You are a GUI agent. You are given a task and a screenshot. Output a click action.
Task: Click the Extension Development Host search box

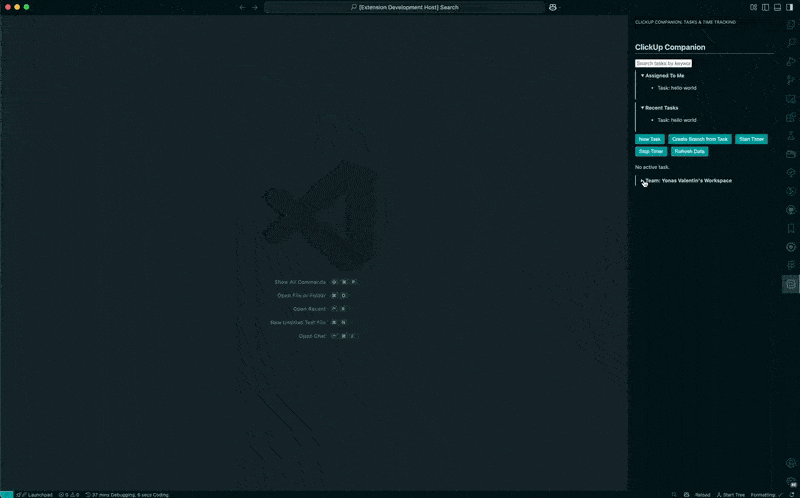click(404, 7)
